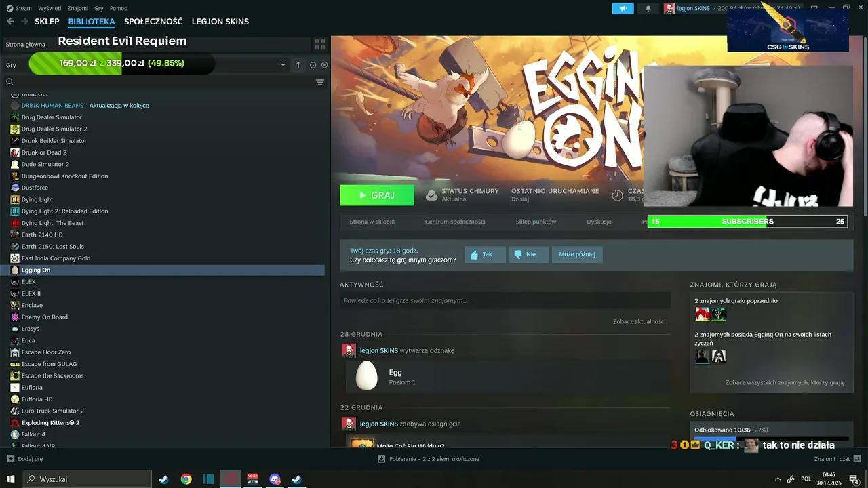
Task: Click the Może później button
Action: [x=577, y=255]
